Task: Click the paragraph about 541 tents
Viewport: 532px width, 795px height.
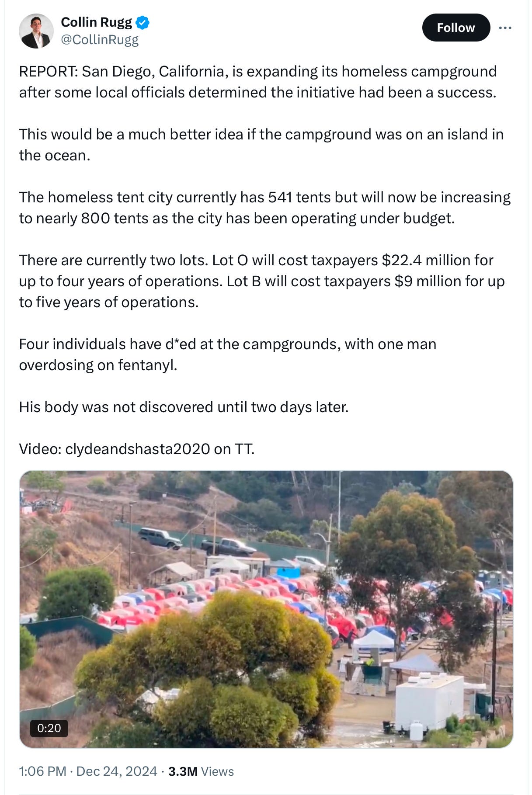Action: click(264, 208)
